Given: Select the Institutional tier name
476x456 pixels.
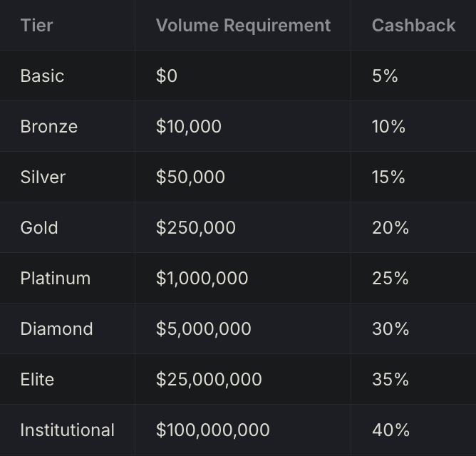Looking at the screenshot, I should [67, 430].
